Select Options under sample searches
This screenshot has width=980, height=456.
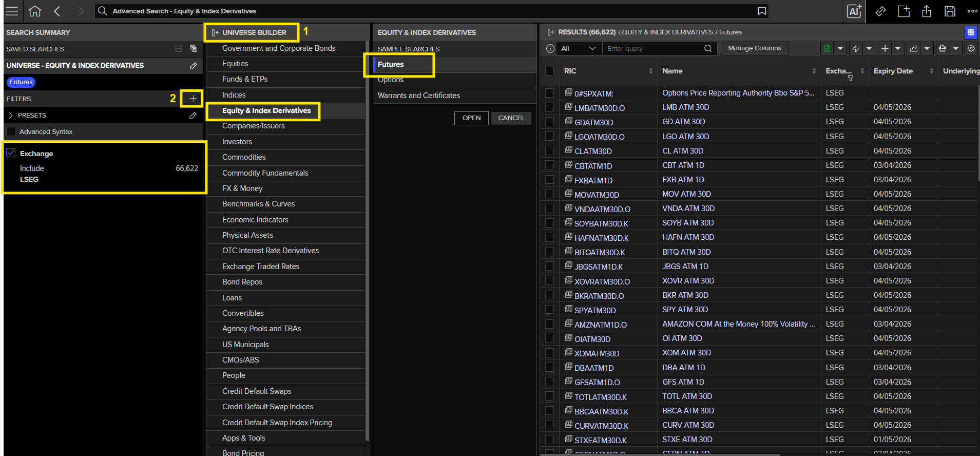[391, 80]
